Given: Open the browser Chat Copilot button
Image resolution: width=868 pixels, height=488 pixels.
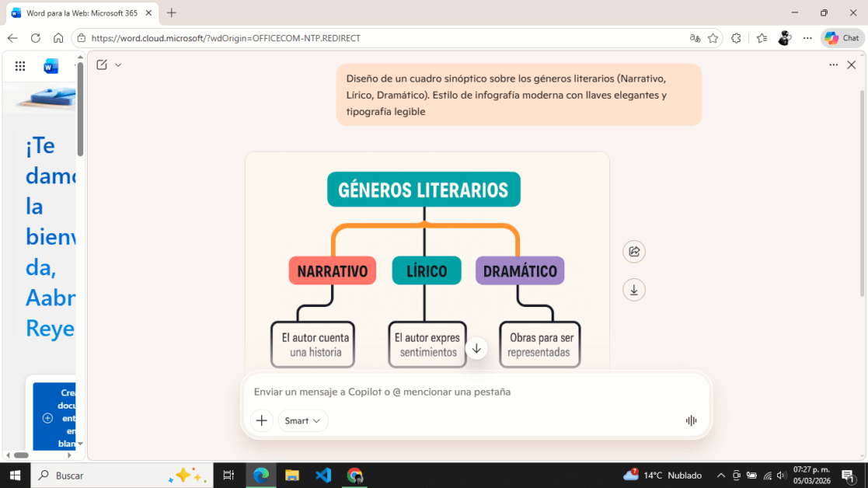Looking at the screenshot, I should tap(842, 38).
